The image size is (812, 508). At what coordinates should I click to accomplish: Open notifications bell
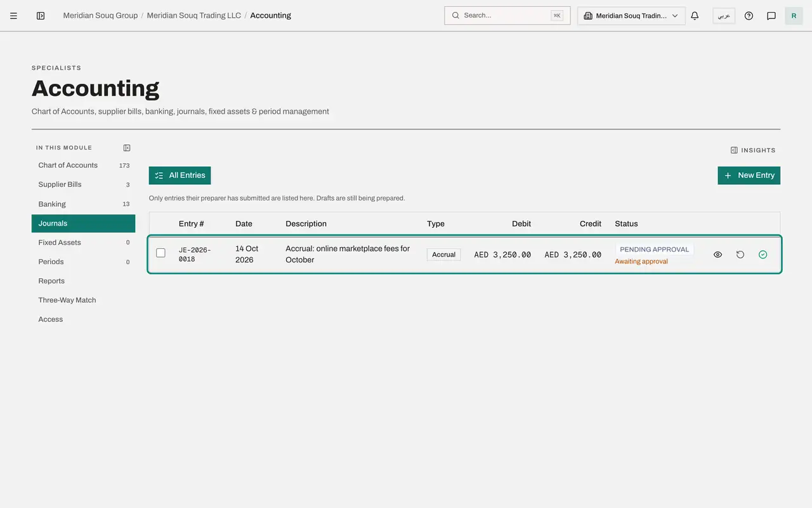[695, 16]
